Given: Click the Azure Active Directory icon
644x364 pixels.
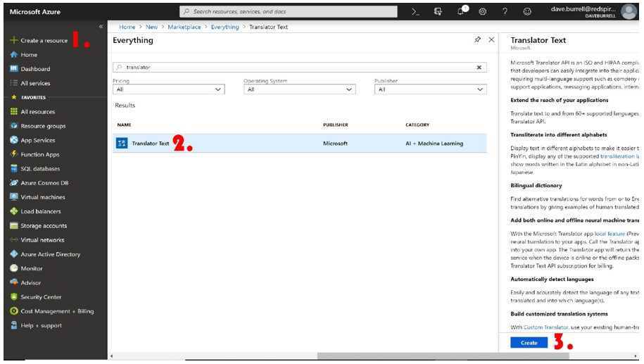Looking at the screenshot, I should (x=14, y=254).
